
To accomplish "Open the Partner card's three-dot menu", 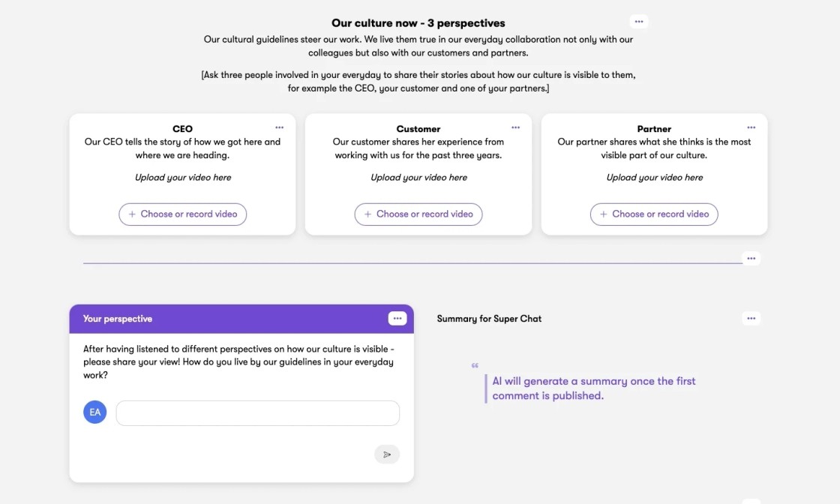I will pos(751,127).
